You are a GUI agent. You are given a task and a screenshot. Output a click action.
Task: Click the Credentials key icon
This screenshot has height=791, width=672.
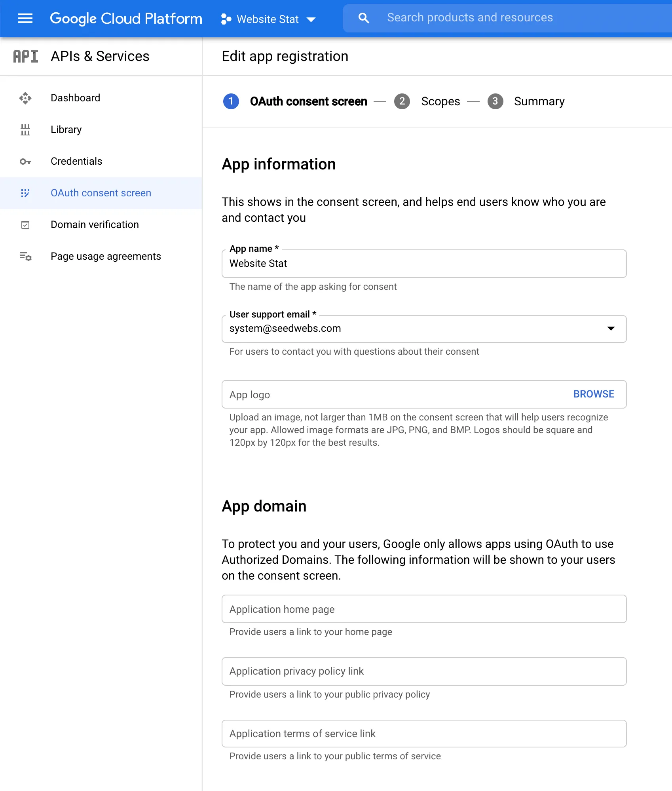click(25, 161)
